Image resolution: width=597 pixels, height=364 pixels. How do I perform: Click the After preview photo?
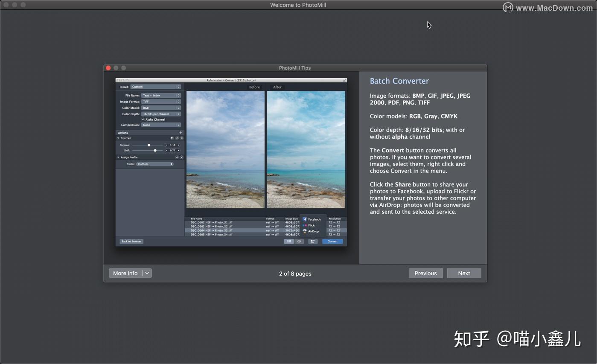pyautogui.click(x=306, y=149)
